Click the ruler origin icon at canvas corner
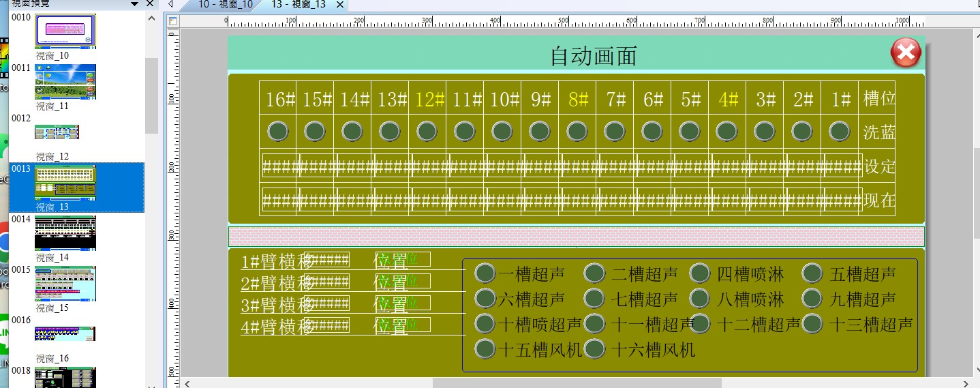 coord(172,21)
